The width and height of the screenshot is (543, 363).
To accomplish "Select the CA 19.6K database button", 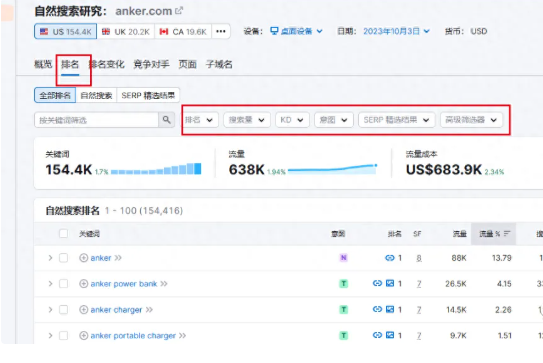I will (x=183, y=32).
